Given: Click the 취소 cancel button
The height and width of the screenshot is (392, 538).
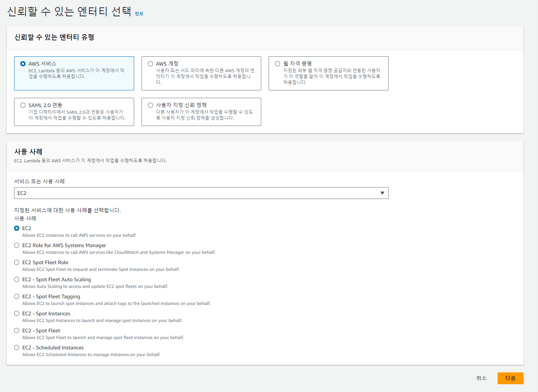Looking at the screenshot, I should 481,378.
